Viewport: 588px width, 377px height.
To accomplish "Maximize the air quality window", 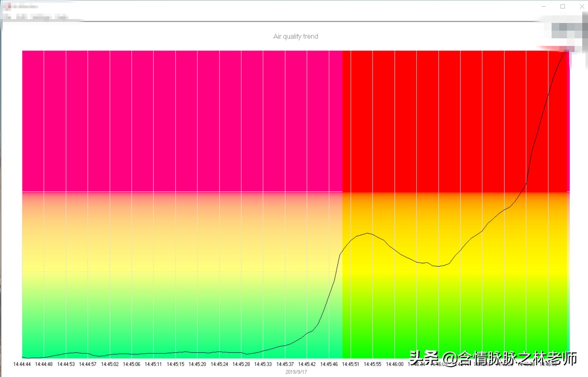I will point(563,6).
